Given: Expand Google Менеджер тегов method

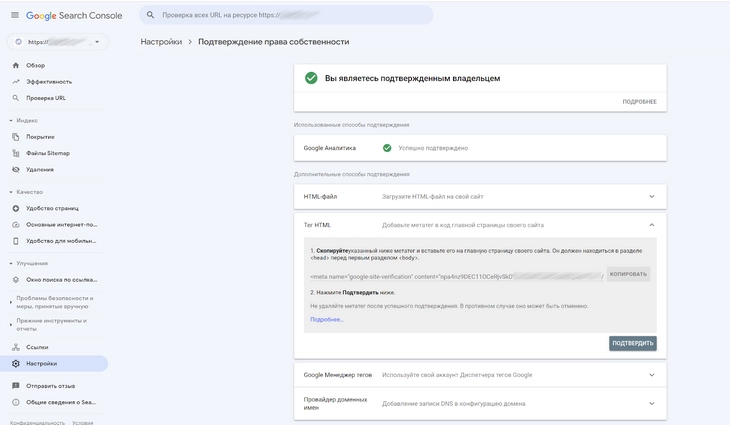Looking at the screenshot, I should (651, 375).
